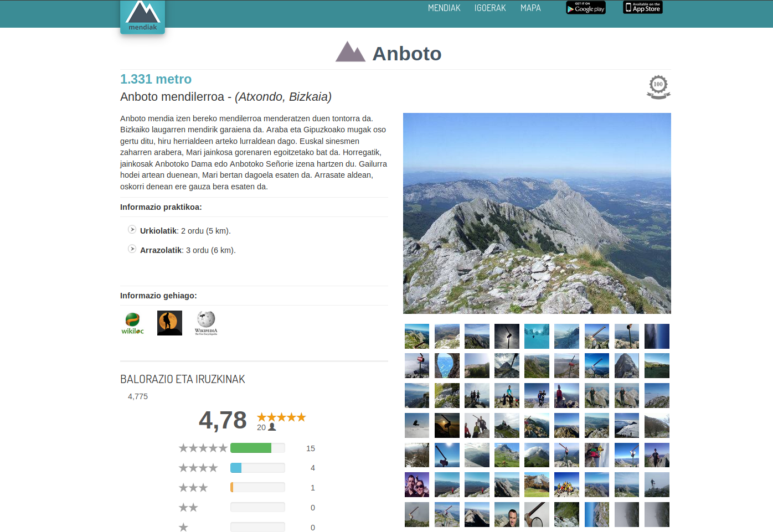Open the Wikiloc link icon

click(133, 323)
